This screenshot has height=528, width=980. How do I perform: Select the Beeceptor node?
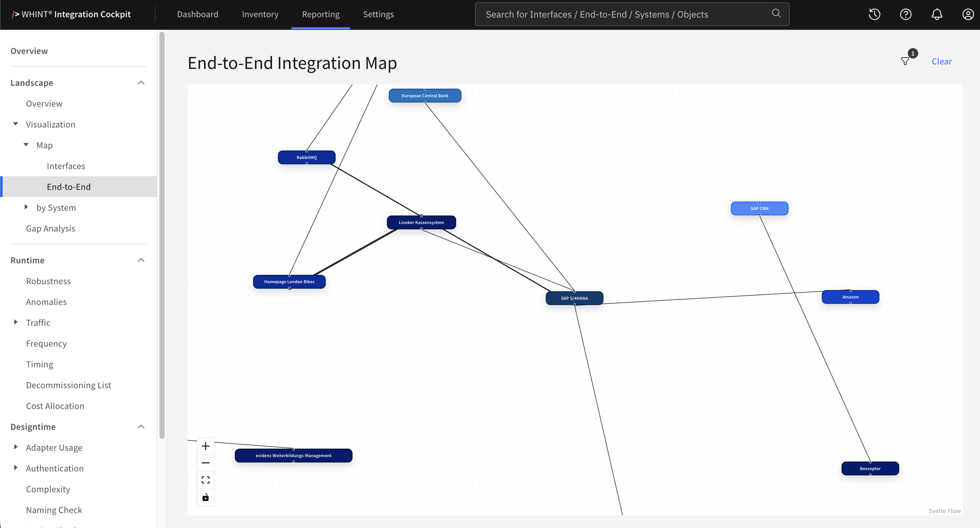pyautogui.click(x=870, y=468)
